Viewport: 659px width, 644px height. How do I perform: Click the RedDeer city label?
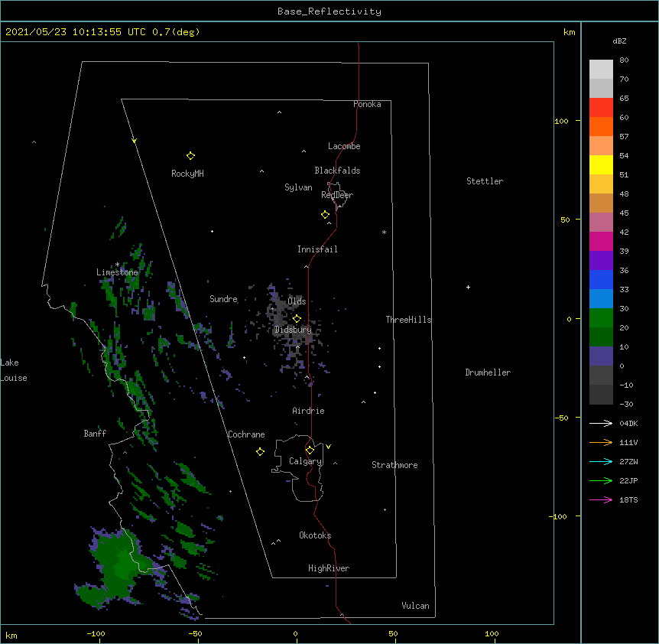(337, 195)
